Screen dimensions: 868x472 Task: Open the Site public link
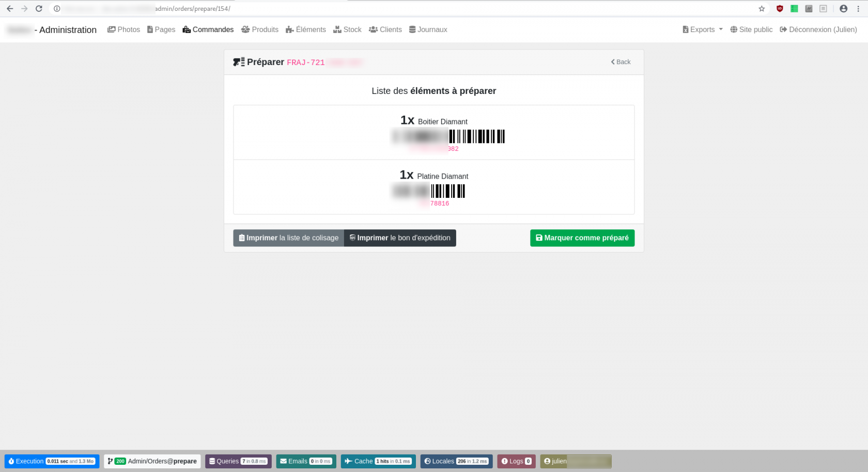coord(751,29)
